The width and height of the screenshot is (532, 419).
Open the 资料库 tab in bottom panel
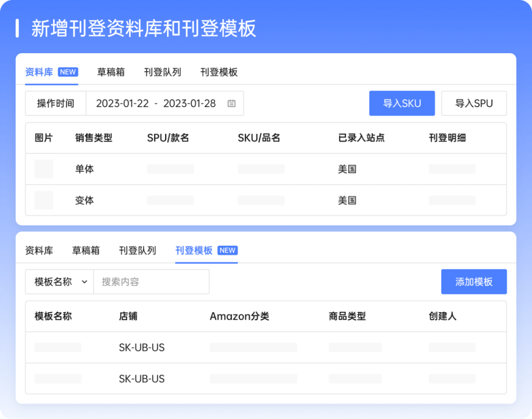point(39,251)
